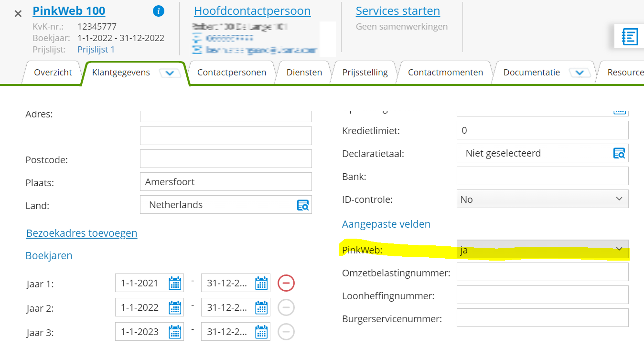Open the Declaratietaal lookup icon
Viewport: 644px width, 347px height.
click(619, 154)
